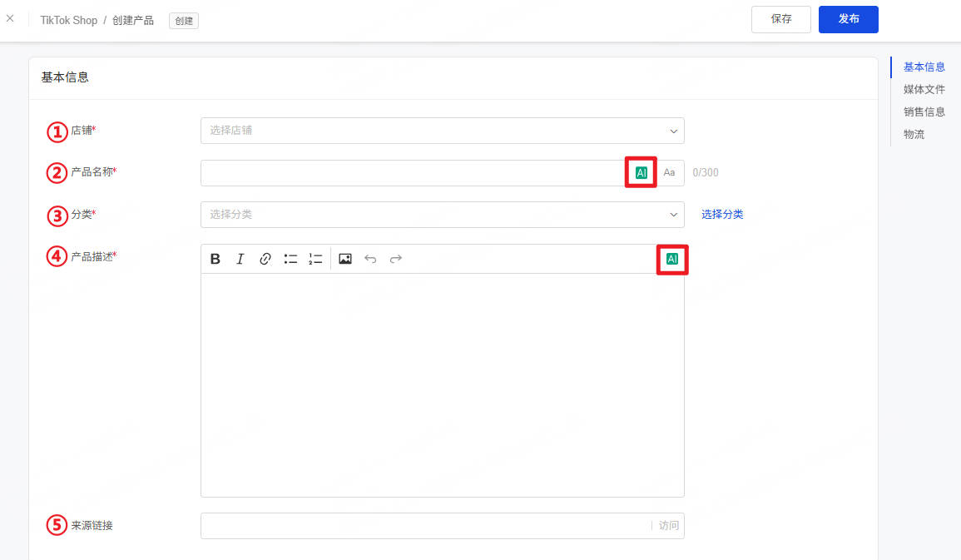The image size is (961, 560).
Task: Add a bulleted list in description
Action: pos(290,259)
